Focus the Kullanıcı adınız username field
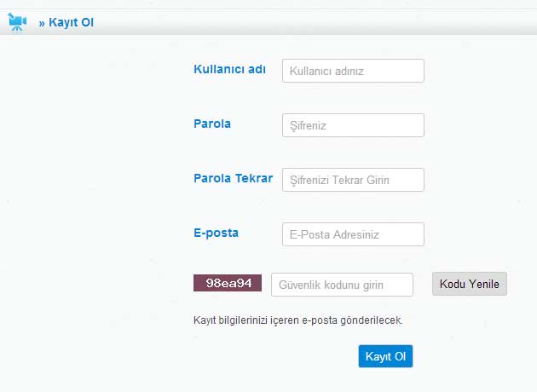 (x=353, y=71)
